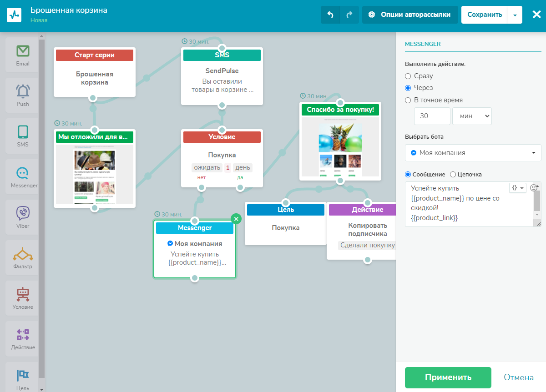The width and height of the screenshot is (546, 392).
Task: Select the Цель block in sidebar
Action: (x=23, y=377)
